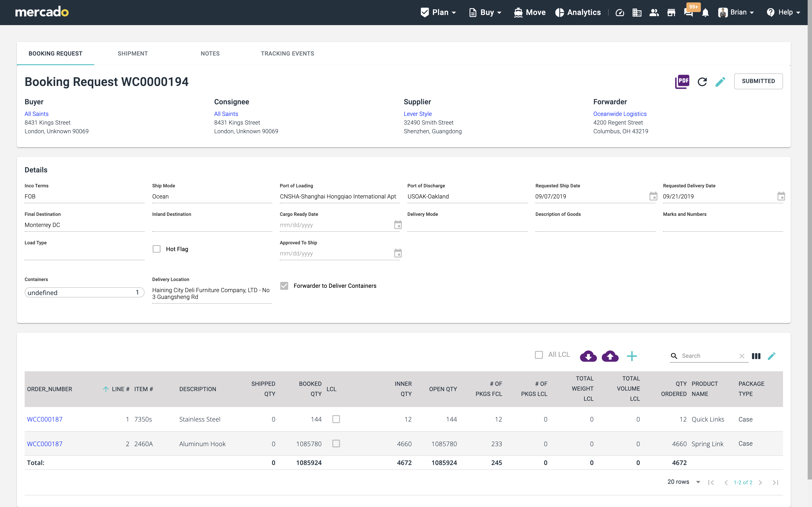Change the 20 rows page size dropdown
The width and height of the screenshot is (812, 507).
click(683, 482)
